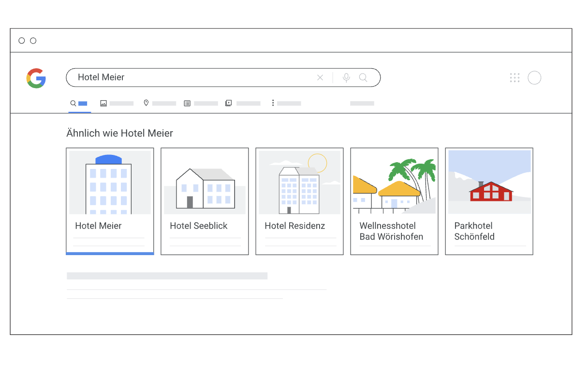
Task: Click the Google logo
Action: pos(36,77)
